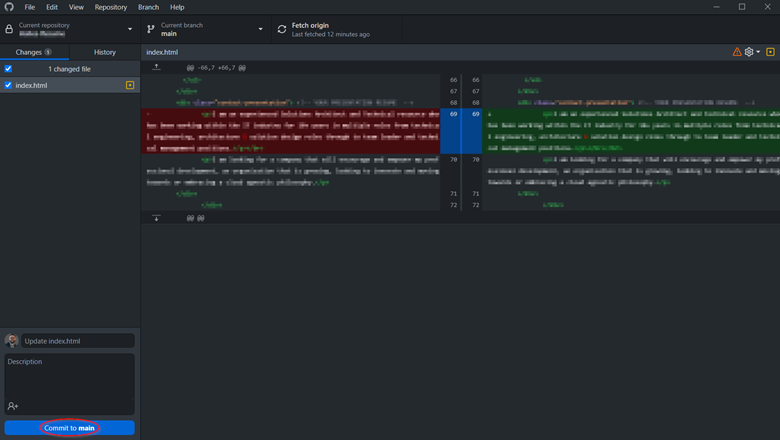Screen dimensions: 780x440
Task: Open the Current branch dropdown
Action: 204,29
